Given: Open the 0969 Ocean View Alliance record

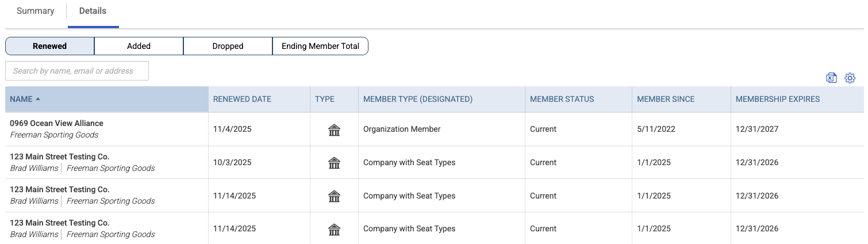Looking at the screenshot, I should point(57,123).
